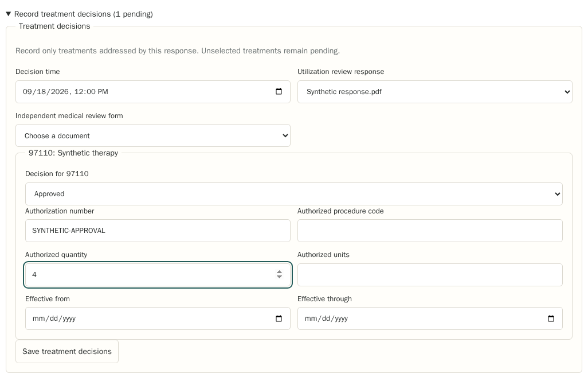588x381 pixels.
Task: Click the Decision for 97110 label
Action: 57,174
